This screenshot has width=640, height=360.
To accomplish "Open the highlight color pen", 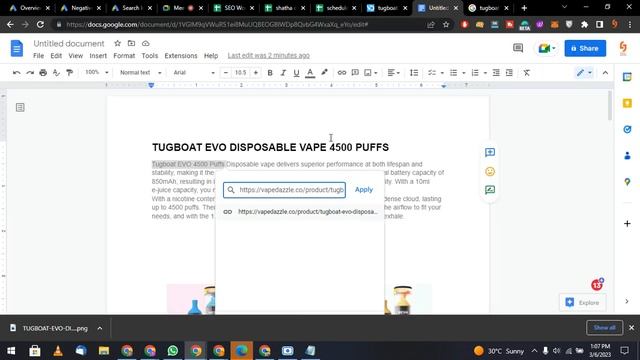I will tap(324, 73).
